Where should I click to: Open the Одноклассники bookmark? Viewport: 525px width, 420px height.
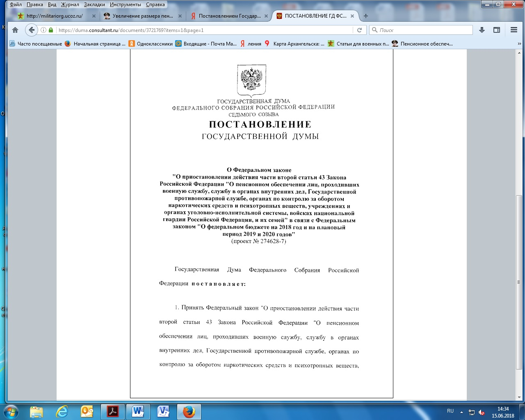pos(151,44)
